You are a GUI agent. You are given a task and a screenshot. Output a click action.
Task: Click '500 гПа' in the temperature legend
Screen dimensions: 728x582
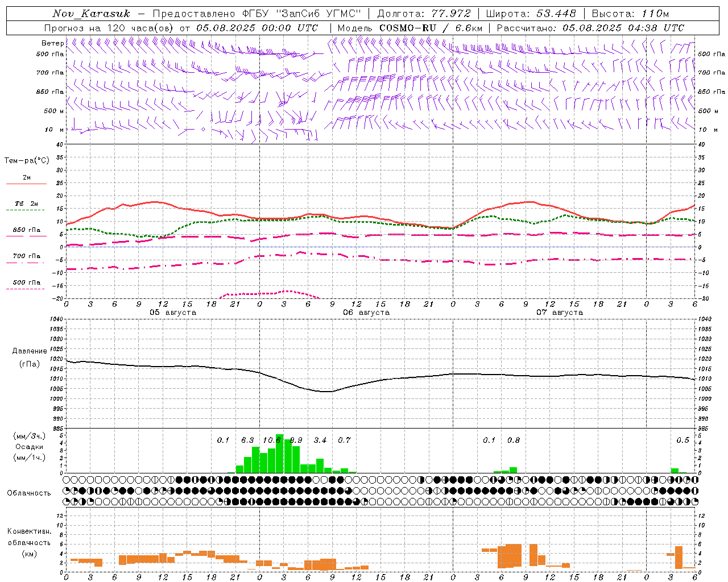[x=27, y=282]
